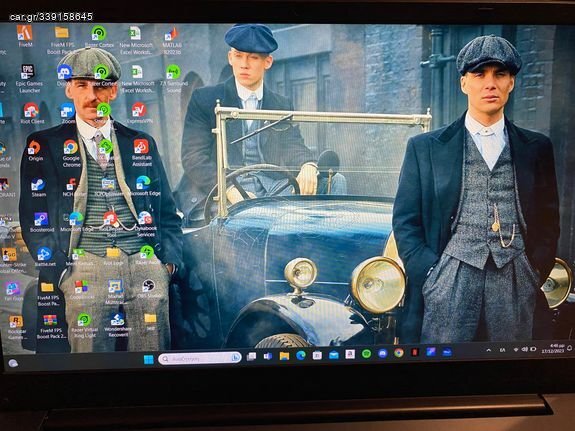The image size is (575, 431).
Task: Open the Wi-Fi network tray icon
Action: click(x=516, y=350)
